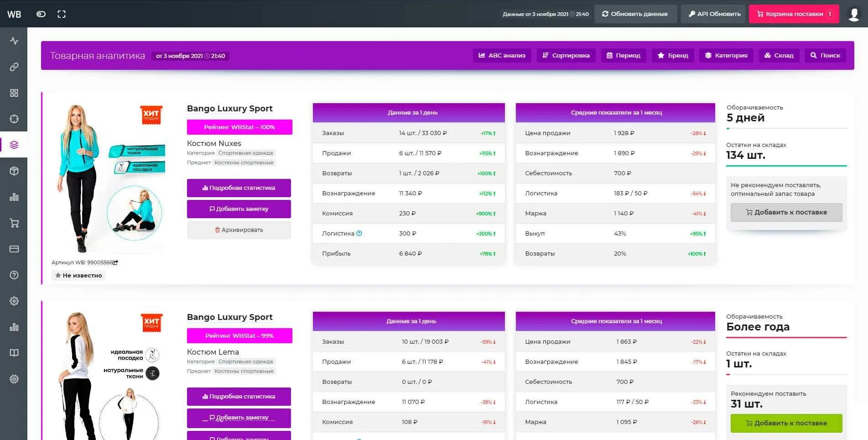Toggle the sidebar switch icon in header
This screenshot has width=868, height=440.
tap(41, 14)
